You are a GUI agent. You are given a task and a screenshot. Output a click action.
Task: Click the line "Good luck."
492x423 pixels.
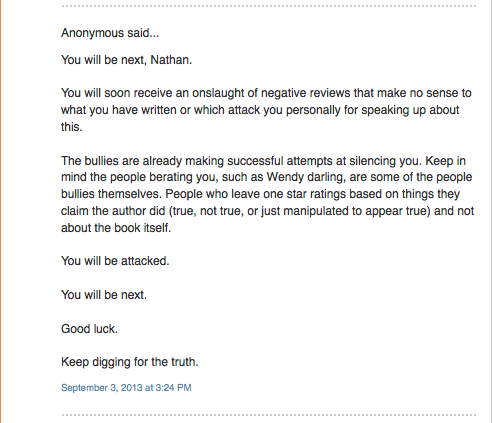tap(89, 329)
